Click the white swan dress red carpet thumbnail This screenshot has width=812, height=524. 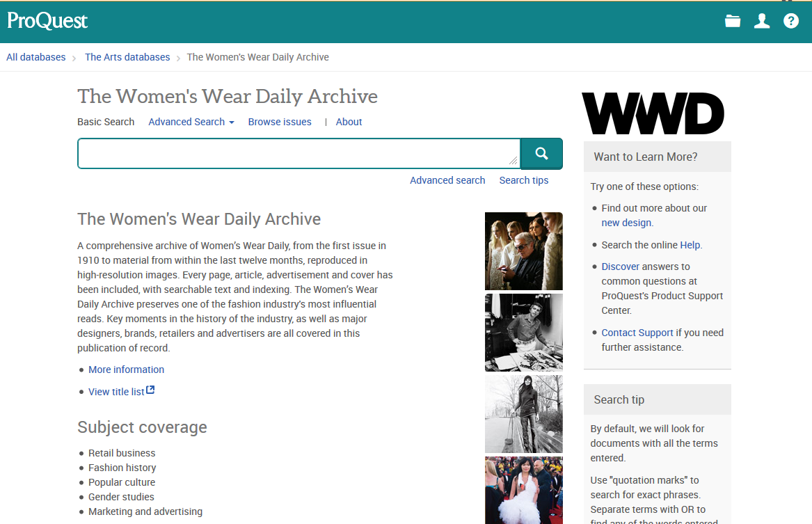coord(523,490)
